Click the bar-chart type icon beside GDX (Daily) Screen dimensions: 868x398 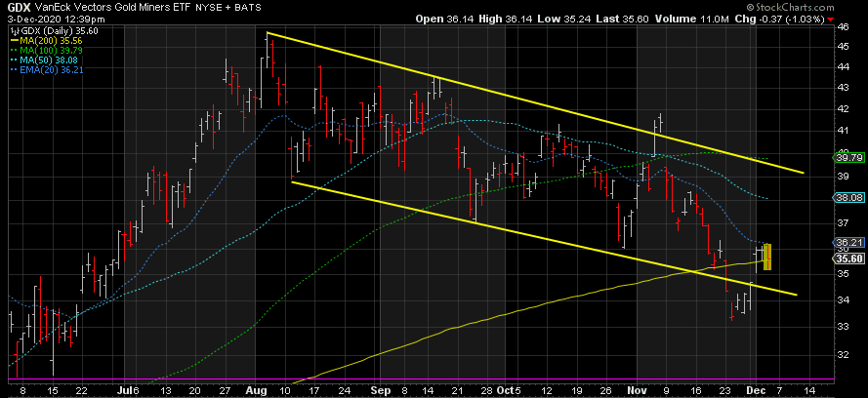click(15, 31)
